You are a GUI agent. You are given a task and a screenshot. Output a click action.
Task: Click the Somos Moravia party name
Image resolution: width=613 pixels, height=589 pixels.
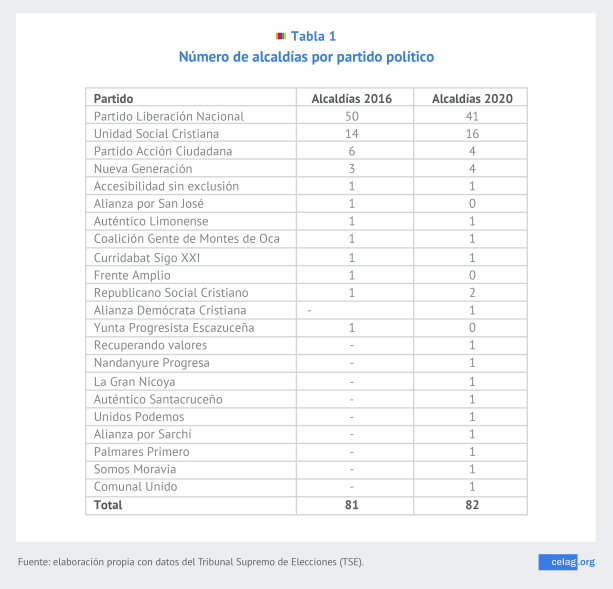[135, 469]
